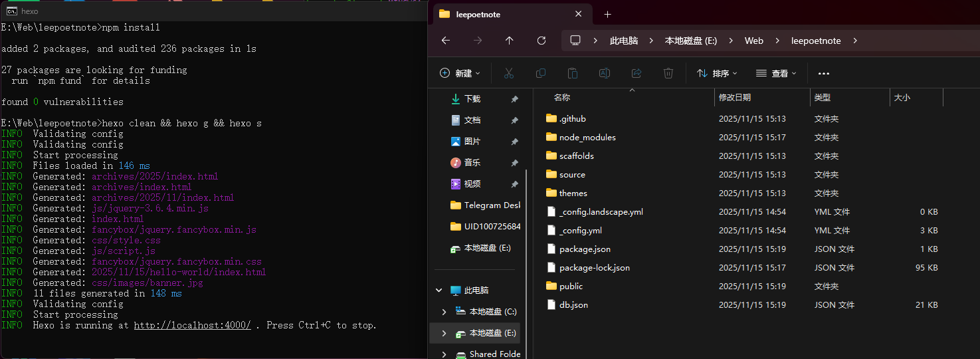
Task: Open the localhost:4000 link in terminal
Action: [x=192, y=325]
